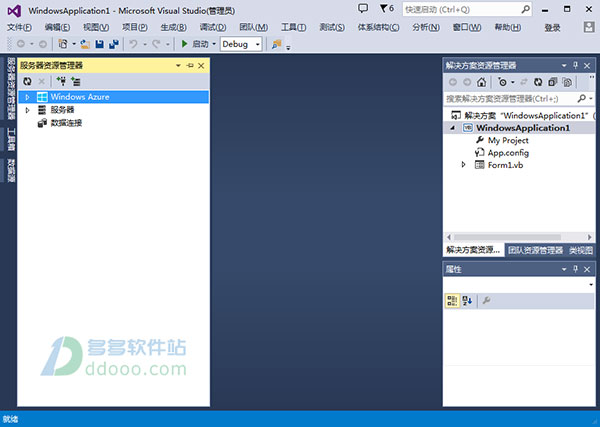
Task: Expand the Windows Azure node
Action: [x=27, y=97]
